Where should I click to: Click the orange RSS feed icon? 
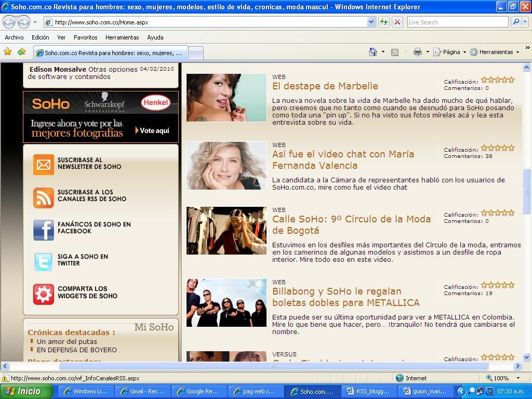pyautogui.click(x=44, y=197)
